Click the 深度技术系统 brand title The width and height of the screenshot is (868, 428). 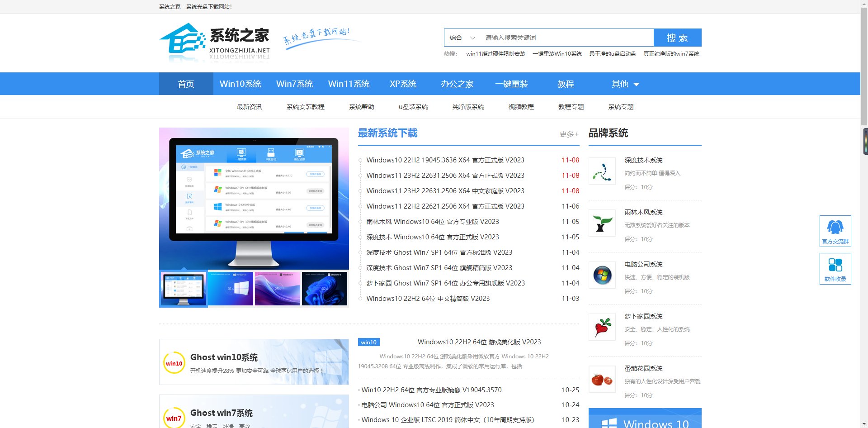pos(643,160)
